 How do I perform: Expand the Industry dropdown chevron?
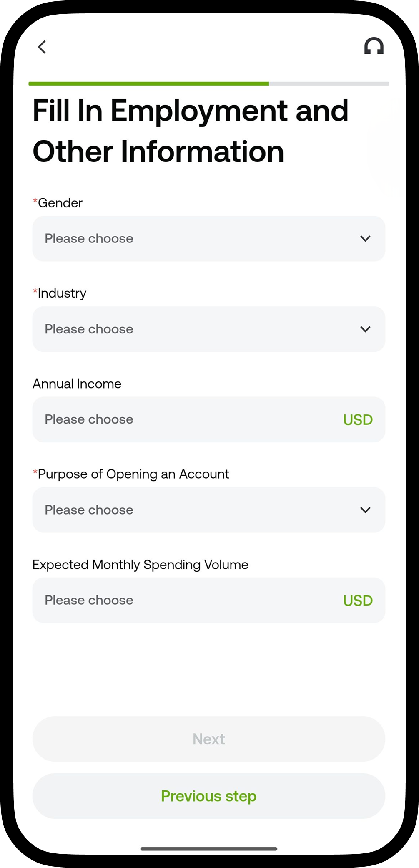click(365, 329)
